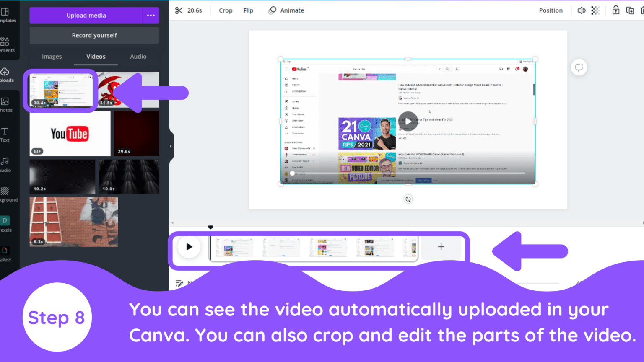
Task: Duplicate the selected video element
Action: (x=630, y=10)
